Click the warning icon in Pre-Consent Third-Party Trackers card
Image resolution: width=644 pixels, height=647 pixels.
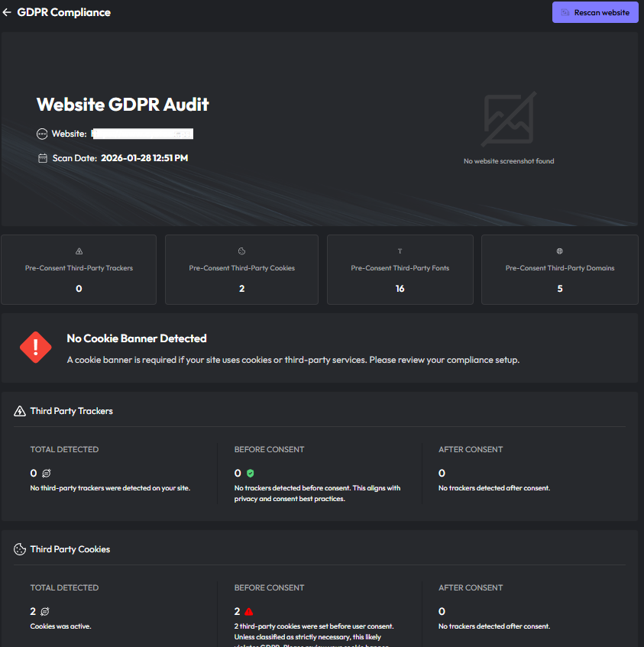79,251
